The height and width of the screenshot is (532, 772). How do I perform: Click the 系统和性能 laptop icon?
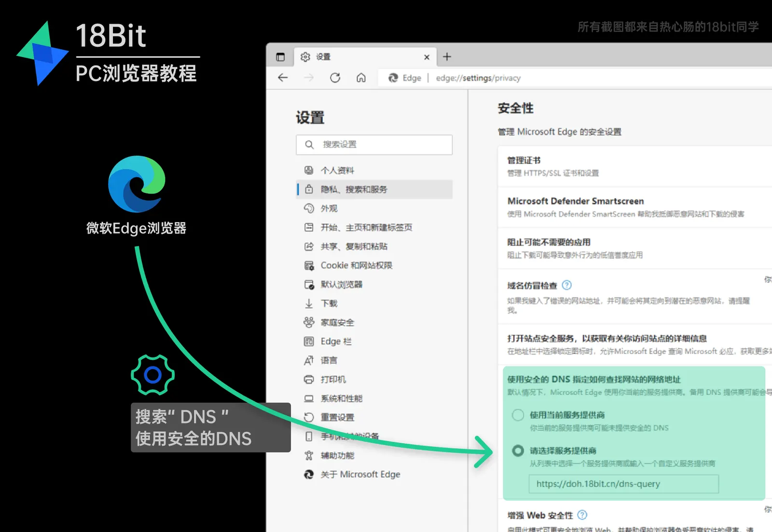[x=309, y=398]
